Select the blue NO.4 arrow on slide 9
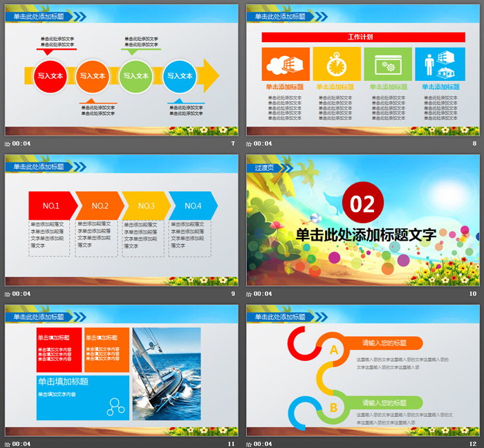Screen dimensions: 484x448 [x=193, y=205]
